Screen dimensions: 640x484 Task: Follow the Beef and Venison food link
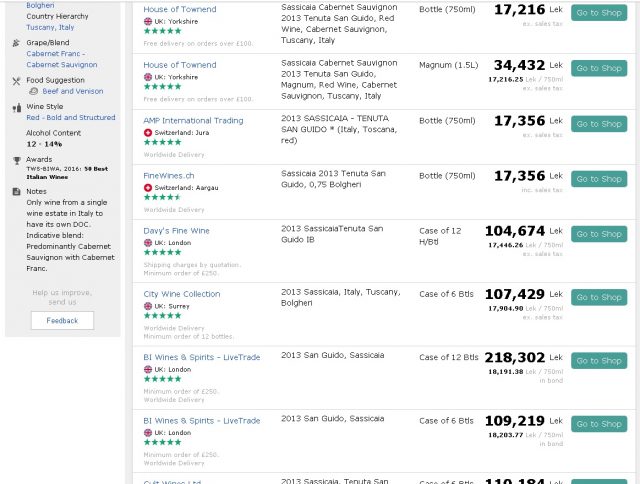pos(73,91)
